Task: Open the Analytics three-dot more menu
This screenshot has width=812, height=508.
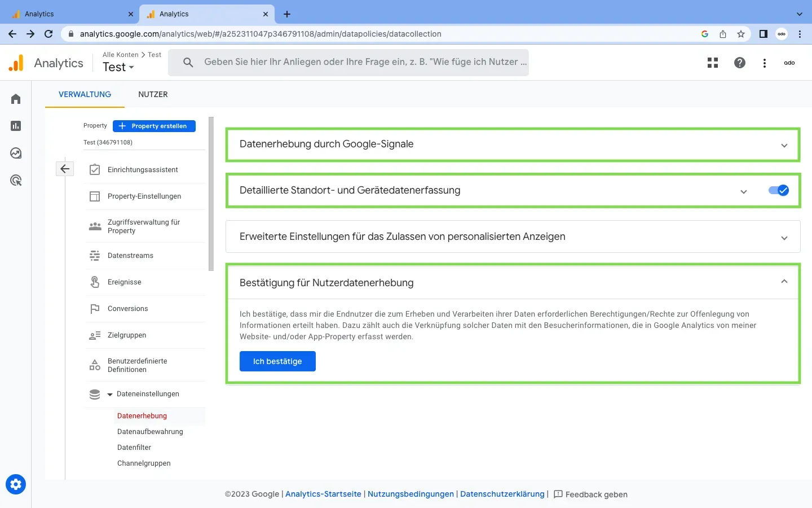Action: [x=765, y=63]
